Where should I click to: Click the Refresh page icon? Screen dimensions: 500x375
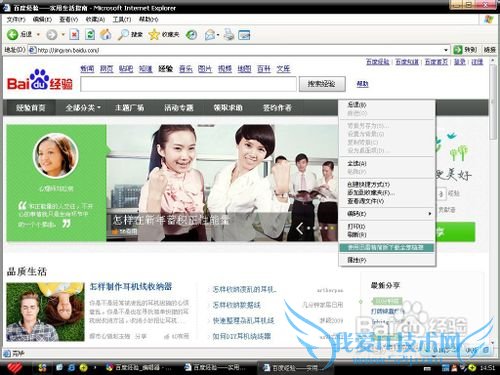tap(90, 34)
